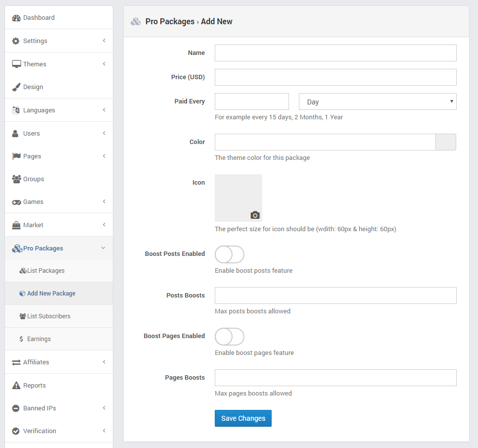
Task: Click the Design paintbrush icon
Action: click(16, 87)
